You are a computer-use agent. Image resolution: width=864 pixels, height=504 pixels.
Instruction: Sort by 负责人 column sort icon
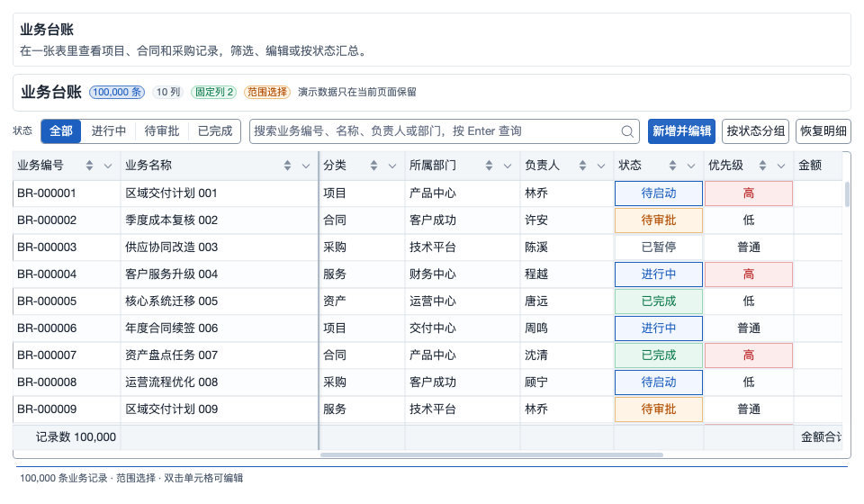(582, 166)
